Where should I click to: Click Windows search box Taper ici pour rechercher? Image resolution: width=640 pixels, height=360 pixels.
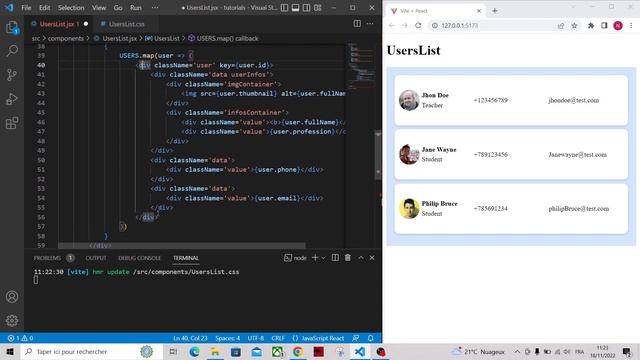[x=91, y=351]
